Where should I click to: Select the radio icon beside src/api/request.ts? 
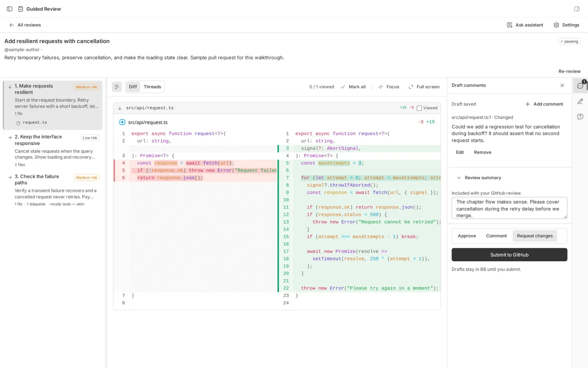122,122
